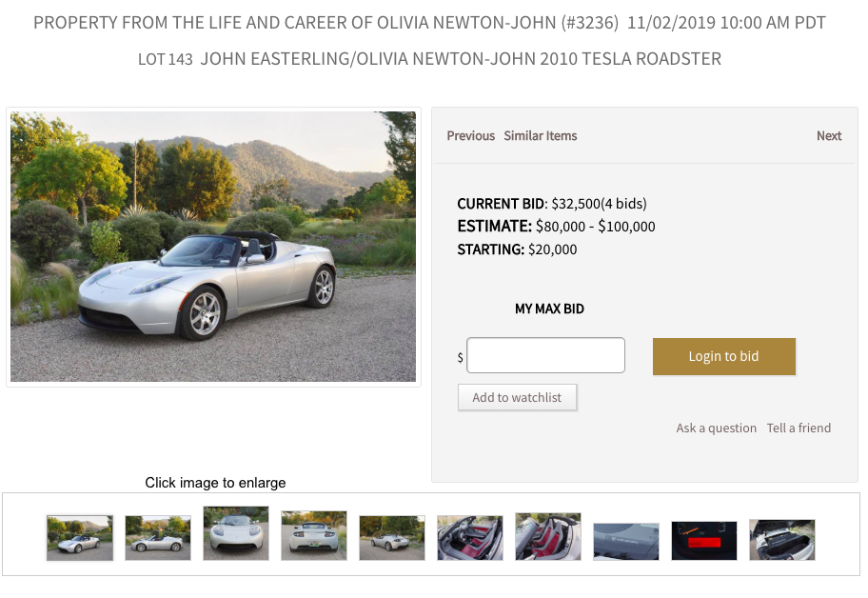The height and width of the screenshot is (598, 868).
Task: Open Ask a question link
Action: [716, 428]
